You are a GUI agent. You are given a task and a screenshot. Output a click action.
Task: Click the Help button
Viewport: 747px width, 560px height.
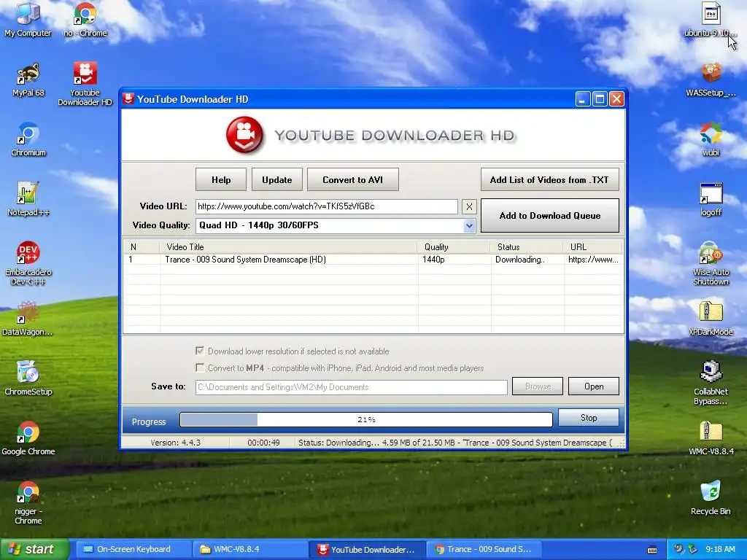pos(221,179)
